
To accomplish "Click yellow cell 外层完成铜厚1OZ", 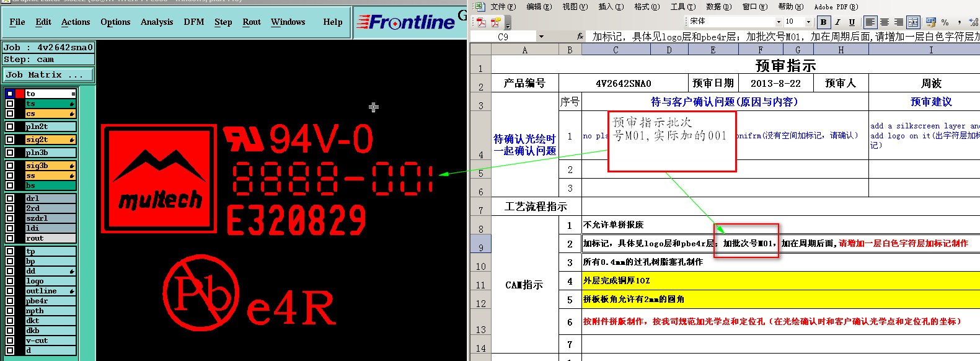I will 781,281.
